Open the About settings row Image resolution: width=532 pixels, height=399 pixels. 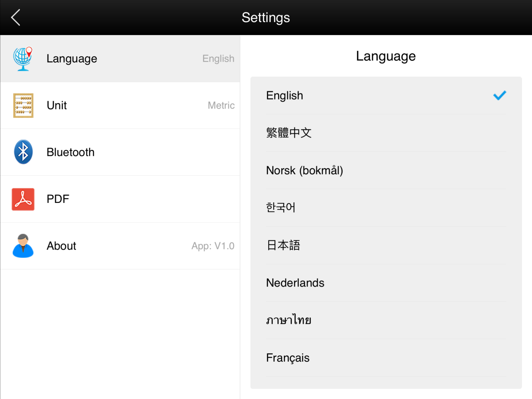point(120,246)
